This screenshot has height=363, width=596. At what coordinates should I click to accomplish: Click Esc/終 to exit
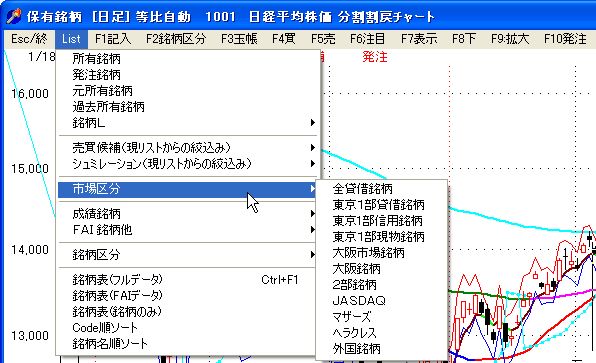click(x=29, y=39)
